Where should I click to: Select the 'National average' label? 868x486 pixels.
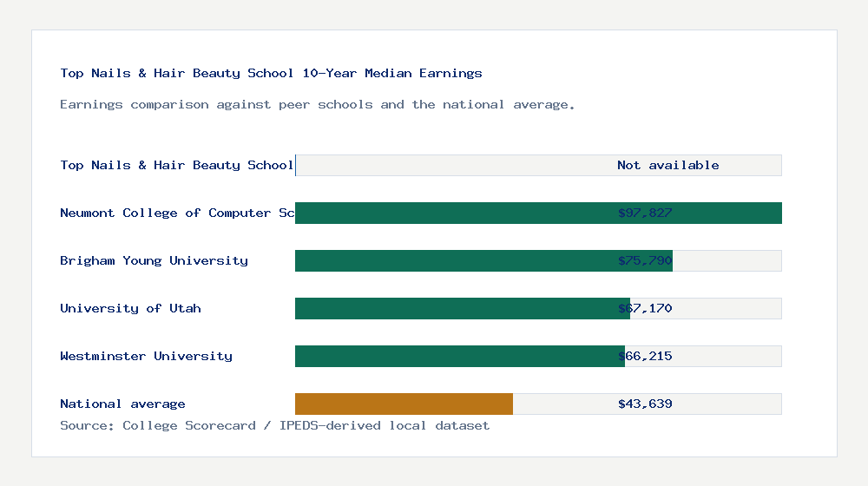click(122, 404)
